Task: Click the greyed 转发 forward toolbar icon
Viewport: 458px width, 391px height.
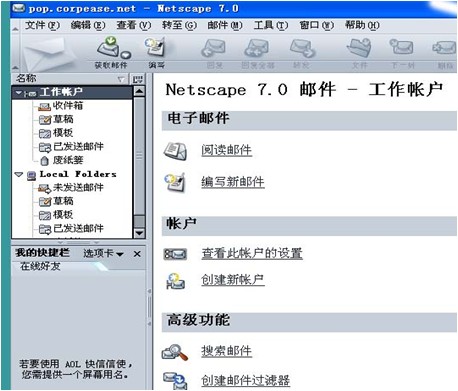Action: coord(302,49)
